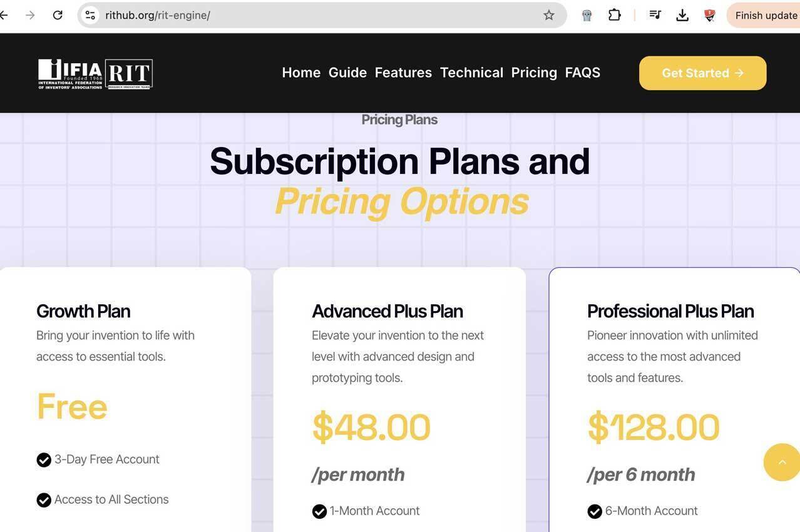800x532 pixels.
Task: Open the Home menu item
Action: 301,73
